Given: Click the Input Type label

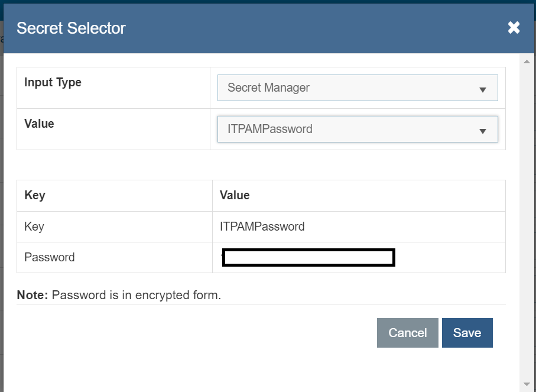Looking at the screenshot, I should point(53,82).
